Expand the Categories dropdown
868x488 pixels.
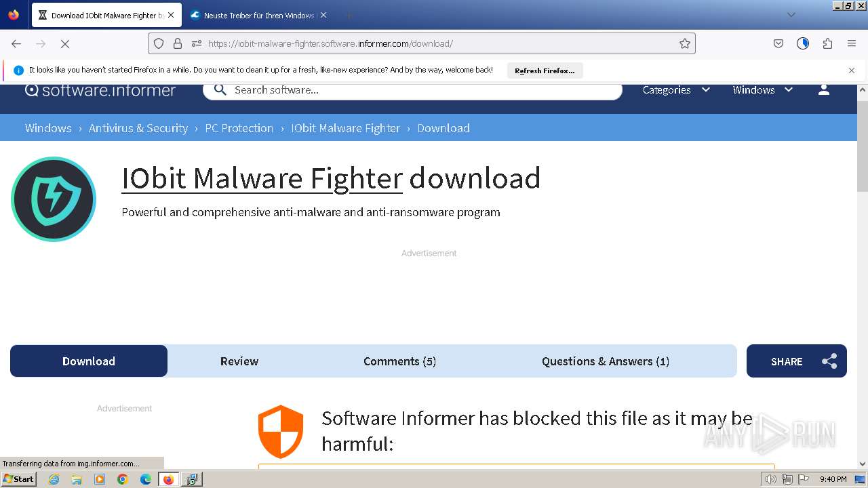(676, 90)
